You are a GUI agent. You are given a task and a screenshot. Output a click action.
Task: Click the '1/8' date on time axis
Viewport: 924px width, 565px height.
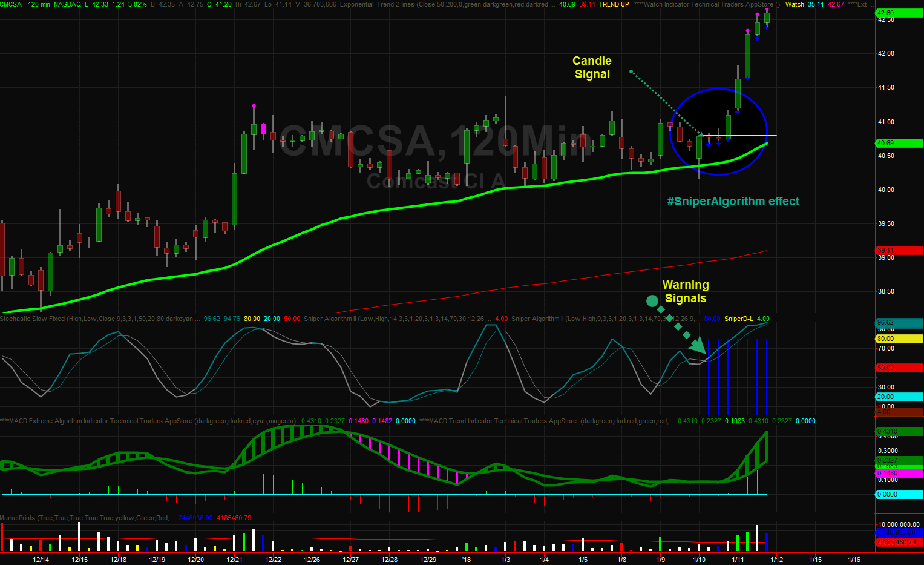pyautogui.click(x=622, y=560)
